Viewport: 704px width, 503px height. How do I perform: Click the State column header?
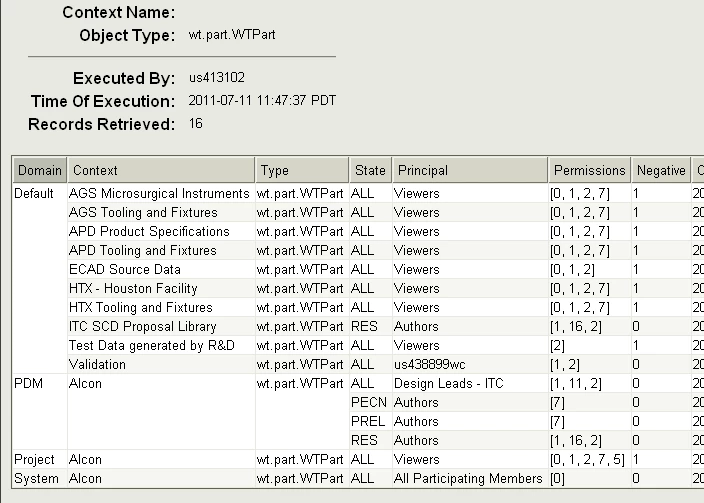pos(367,170)
